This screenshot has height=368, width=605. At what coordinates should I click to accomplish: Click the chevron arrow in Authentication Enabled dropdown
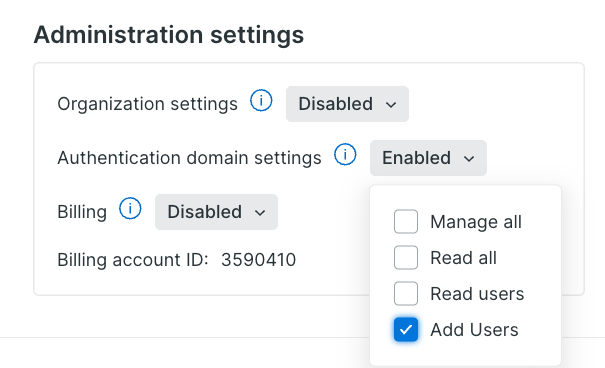469,159
